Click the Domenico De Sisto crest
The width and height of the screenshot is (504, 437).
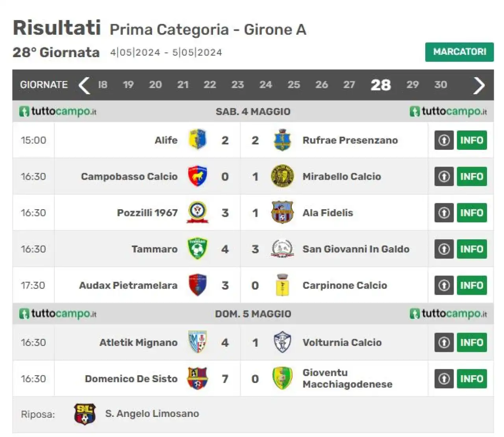197,378
